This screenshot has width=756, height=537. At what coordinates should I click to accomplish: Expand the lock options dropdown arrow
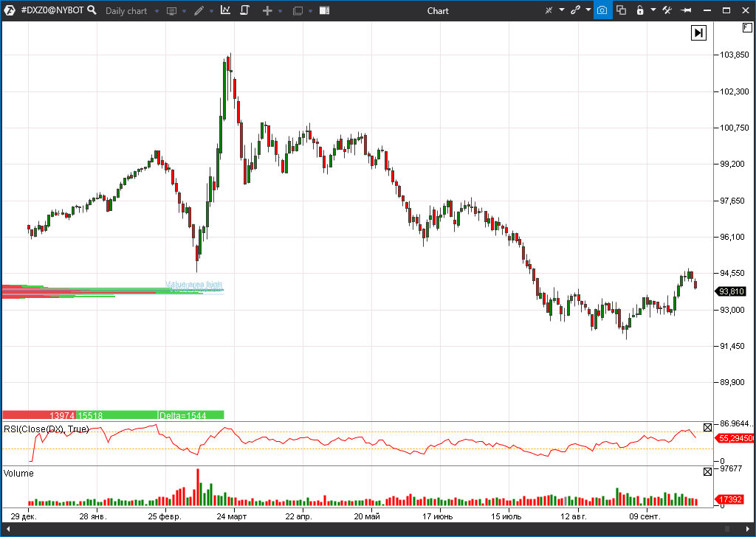coord(653,10)
